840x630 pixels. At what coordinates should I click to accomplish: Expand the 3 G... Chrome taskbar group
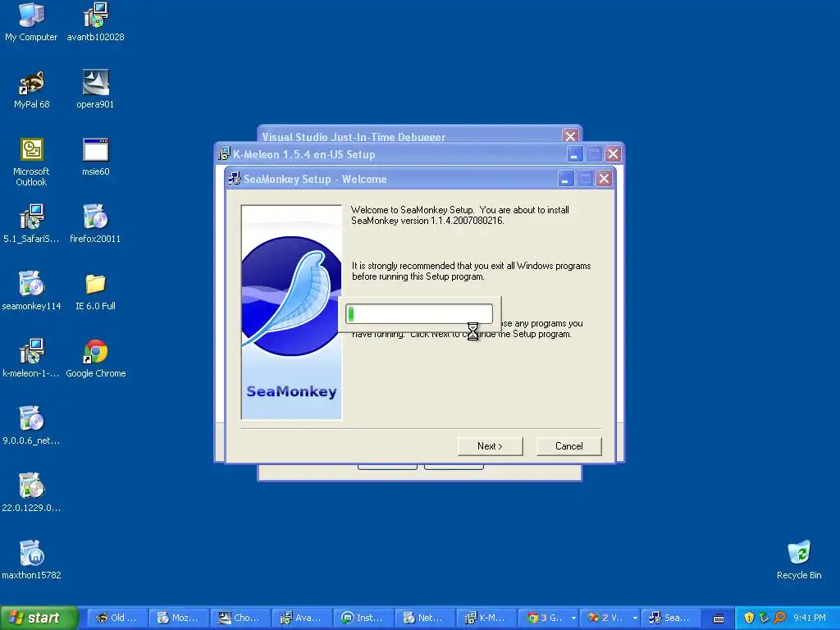pyautogui.click(x=550, y=618)
